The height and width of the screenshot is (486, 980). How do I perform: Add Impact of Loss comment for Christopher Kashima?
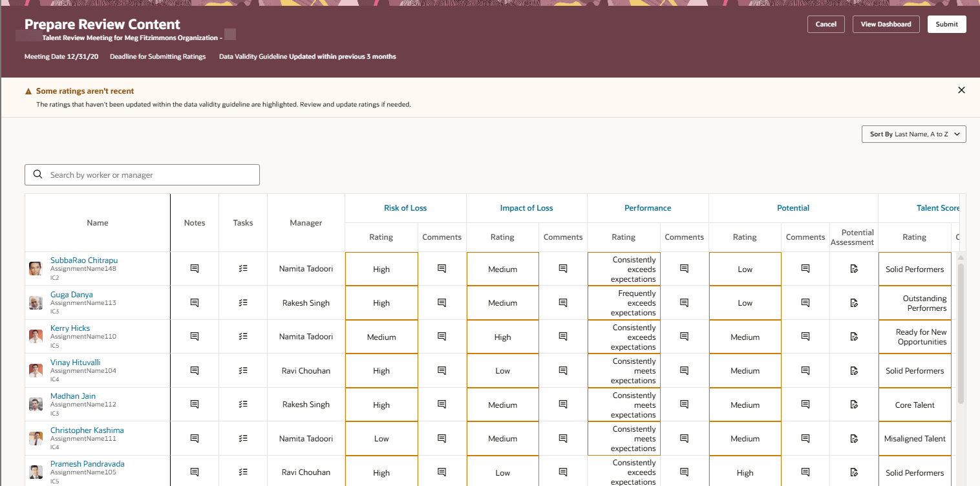point(562,438)
